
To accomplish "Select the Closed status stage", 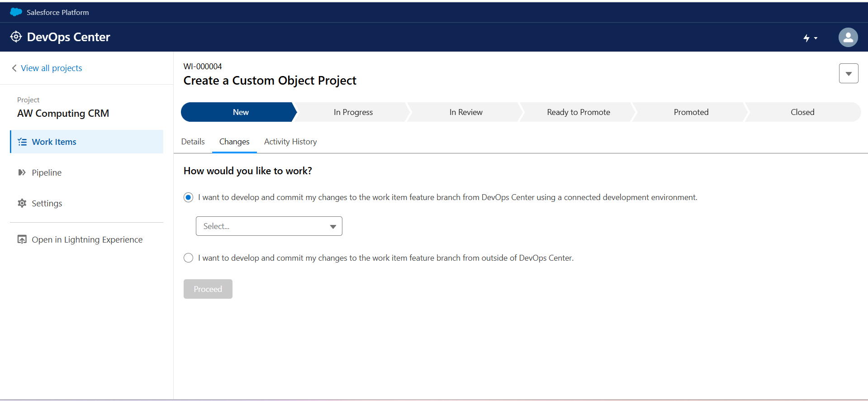I will (x=803, y=112).
